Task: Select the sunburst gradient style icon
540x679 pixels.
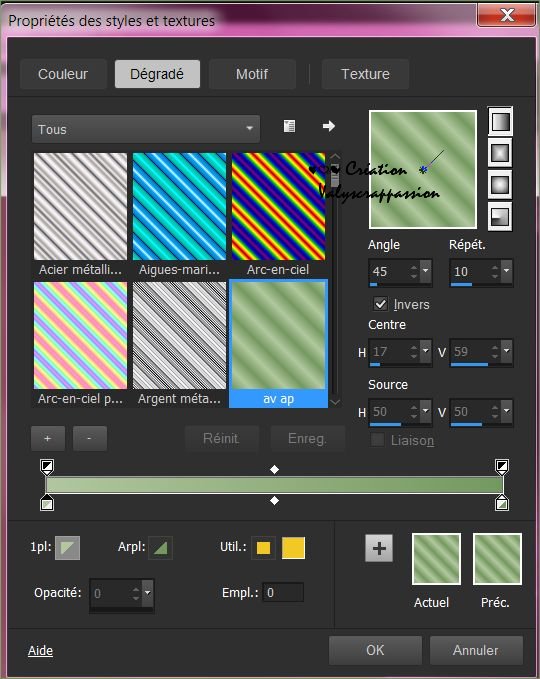Action: click(x=500, y=184)
